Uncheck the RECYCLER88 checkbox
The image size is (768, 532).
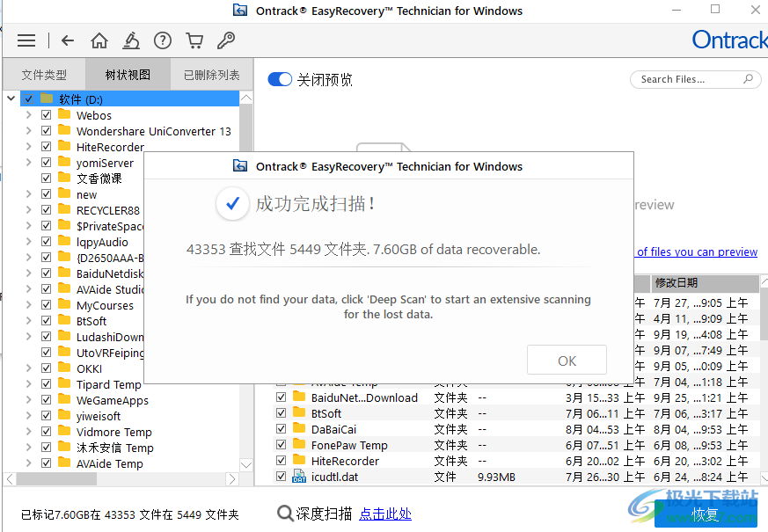tap(46, 210)
